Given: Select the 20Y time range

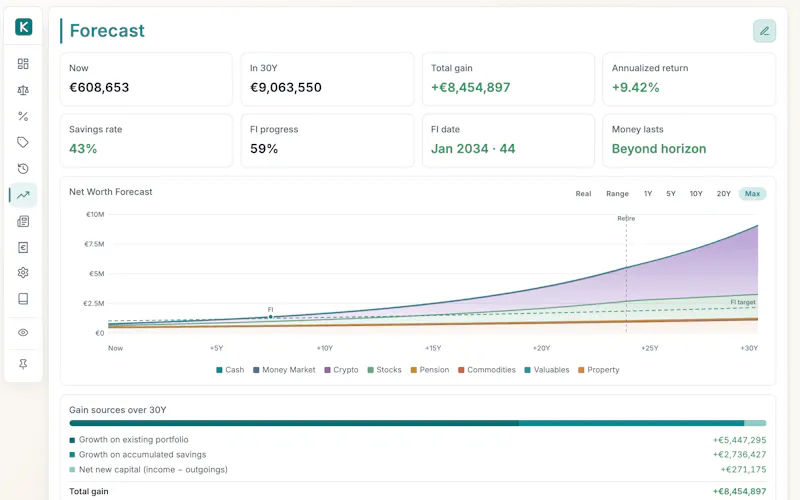Looking at the screenshot, I should [x=723, y=194].
